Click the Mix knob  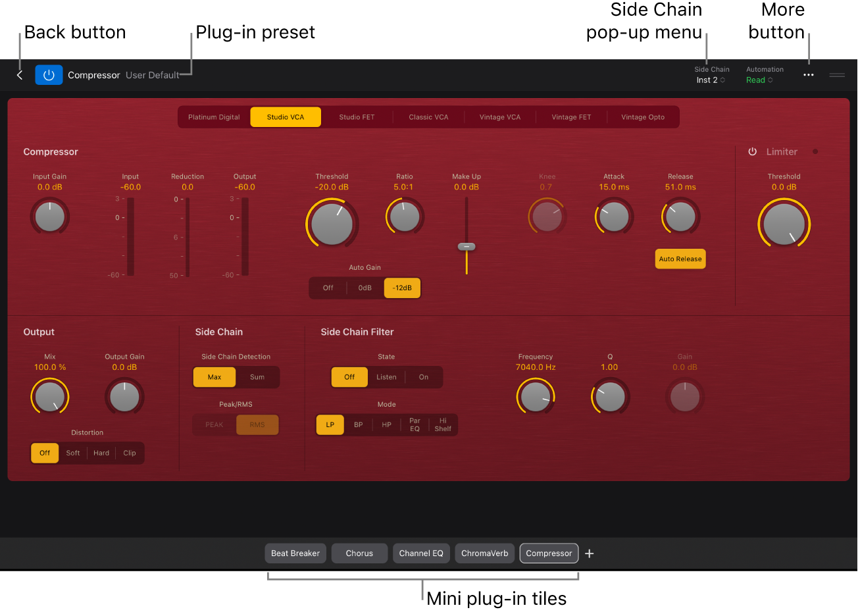[50, 397]
